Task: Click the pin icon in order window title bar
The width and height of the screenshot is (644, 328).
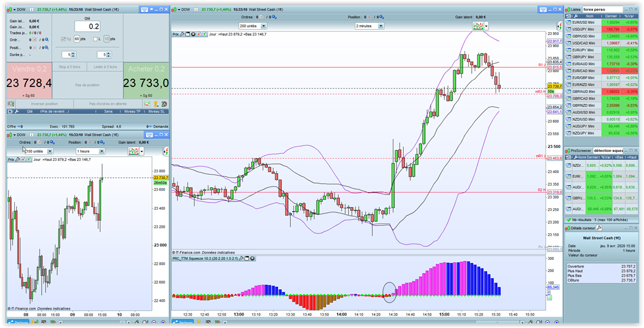Action: [151, 9]
